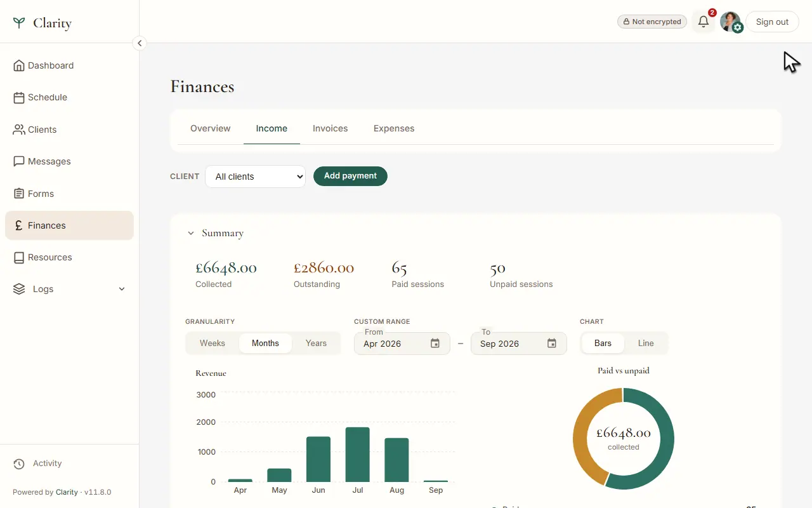Switch to the Overview tab
The height and width of the screenshot is (508, 812).
tap(211, 128)
